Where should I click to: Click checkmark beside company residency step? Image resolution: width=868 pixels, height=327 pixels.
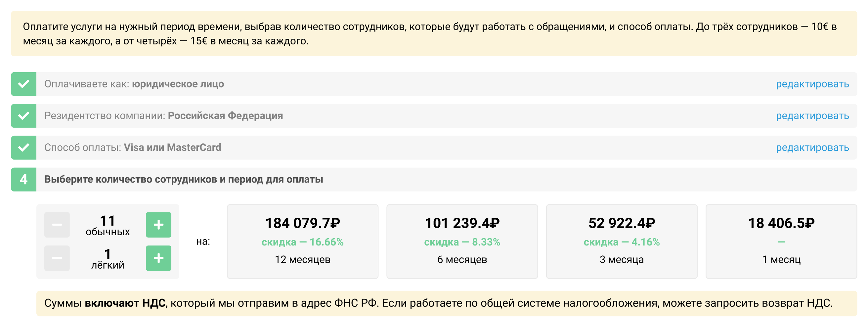23,116
